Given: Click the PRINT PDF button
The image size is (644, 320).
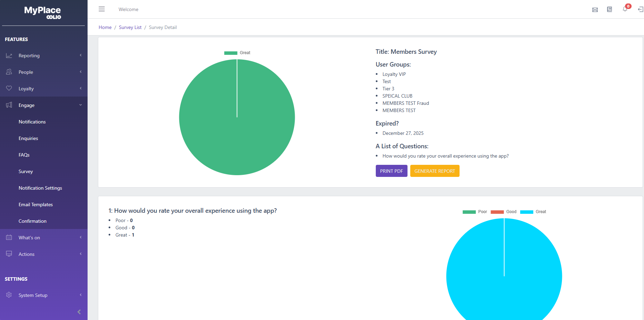Looking at the screenshot, I should [391, 171].
